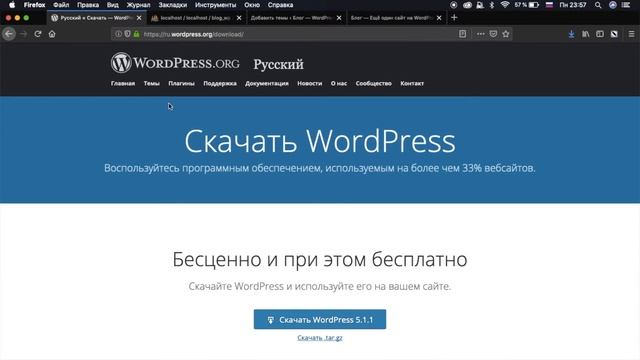Click the menu bar clock 'Пн 23:57'
Screen dimensions: 640x360
point(573,5)
